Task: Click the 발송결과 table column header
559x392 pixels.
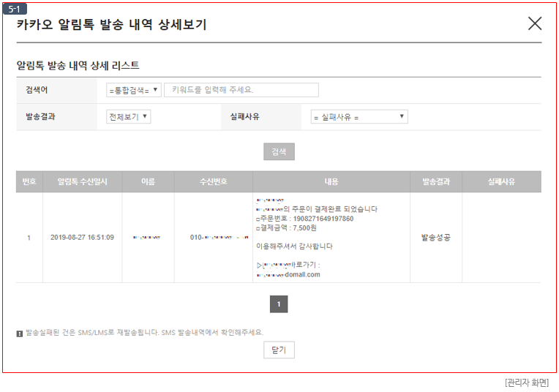Action: pos(435,181)
